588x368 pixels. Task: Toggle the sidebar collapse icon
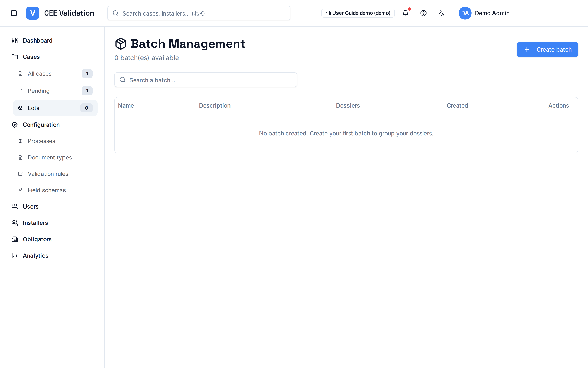pos(14,13)
